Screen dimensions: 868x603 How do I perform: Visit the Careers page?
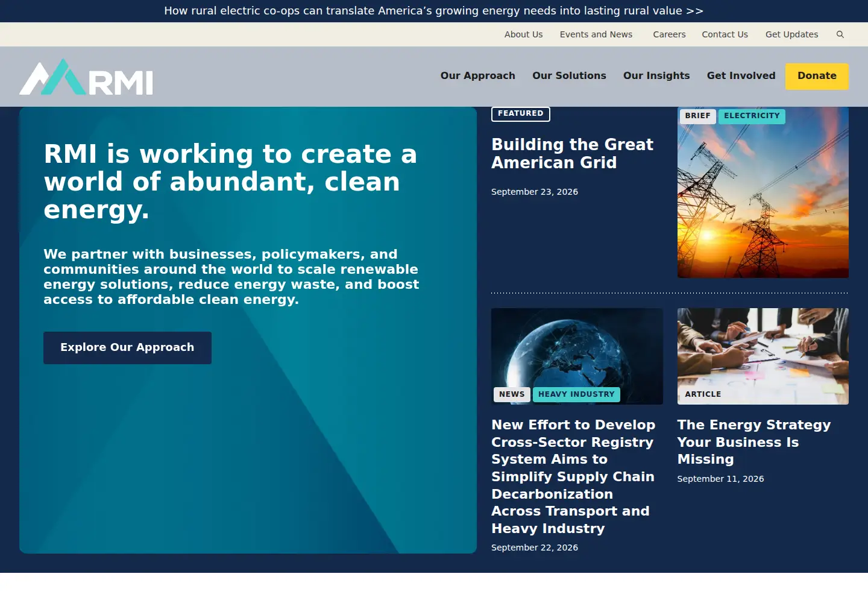coord(669,34)
